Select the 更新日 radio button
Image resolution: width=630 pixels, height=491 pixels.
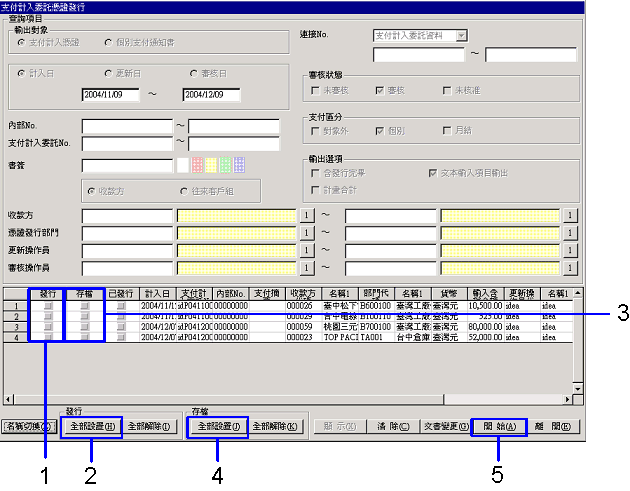(x=109, y=73)
